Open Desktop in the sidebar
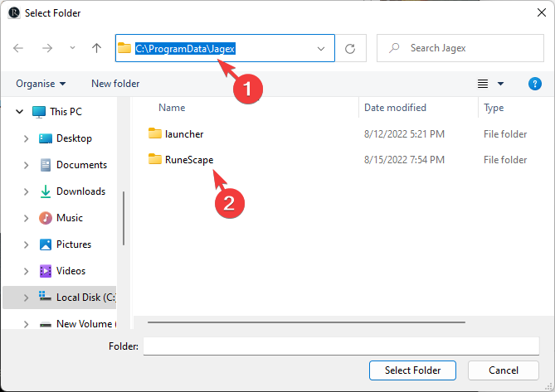Viewport: 555px width, 392px height. click(74, 138)
